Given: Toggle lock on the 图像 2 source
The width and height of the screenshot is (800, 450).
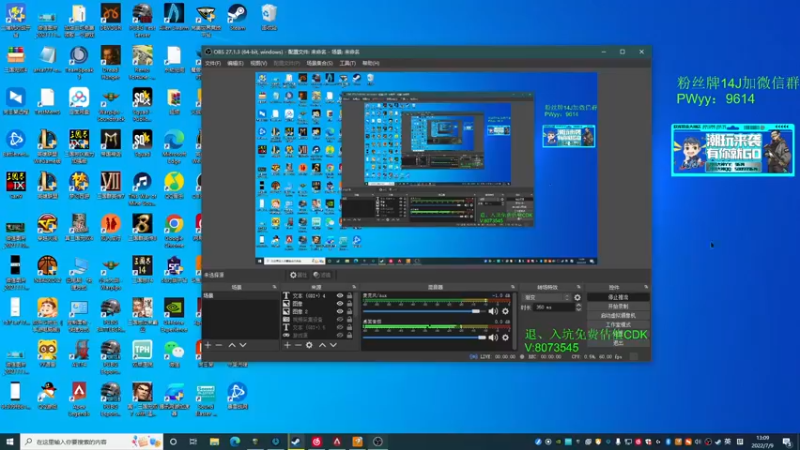Looking at the screenshot, I should [x=349, y=311].
